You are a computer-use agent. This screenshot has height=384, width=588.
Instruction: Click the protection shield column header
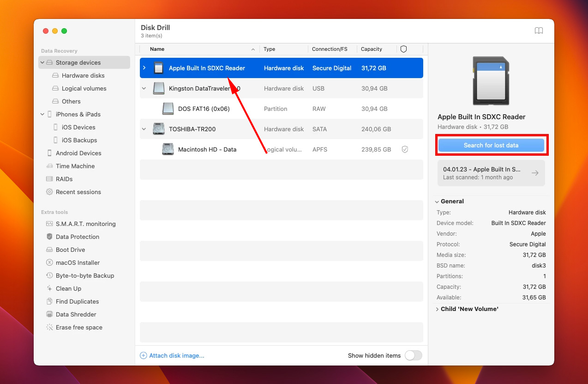(x=403, y=49)
